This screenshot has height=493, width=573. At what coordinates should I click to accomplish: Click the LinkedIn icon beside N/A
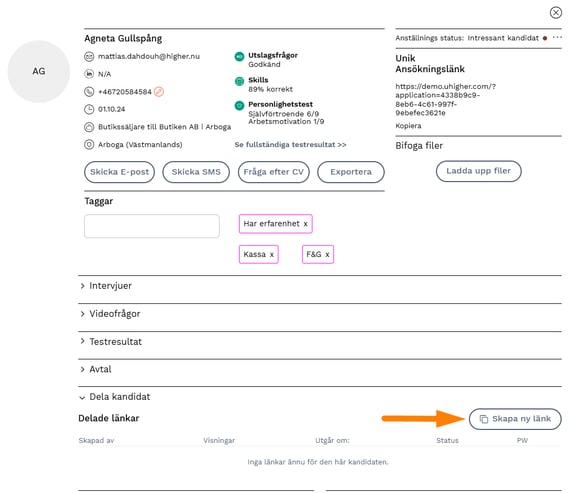(x=89, y=74)
